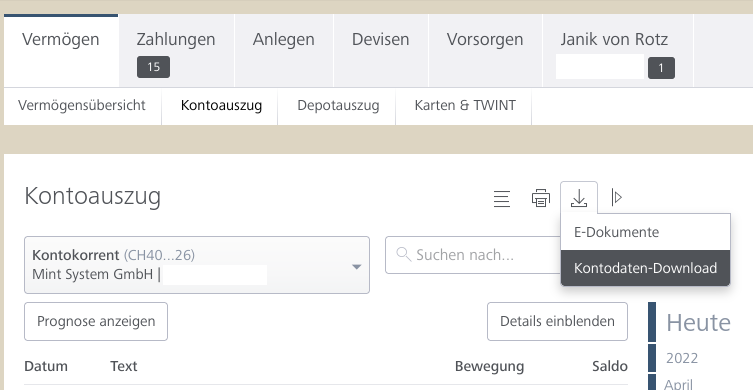Click the play-triangle icon beside download

[x=617, y=197]
